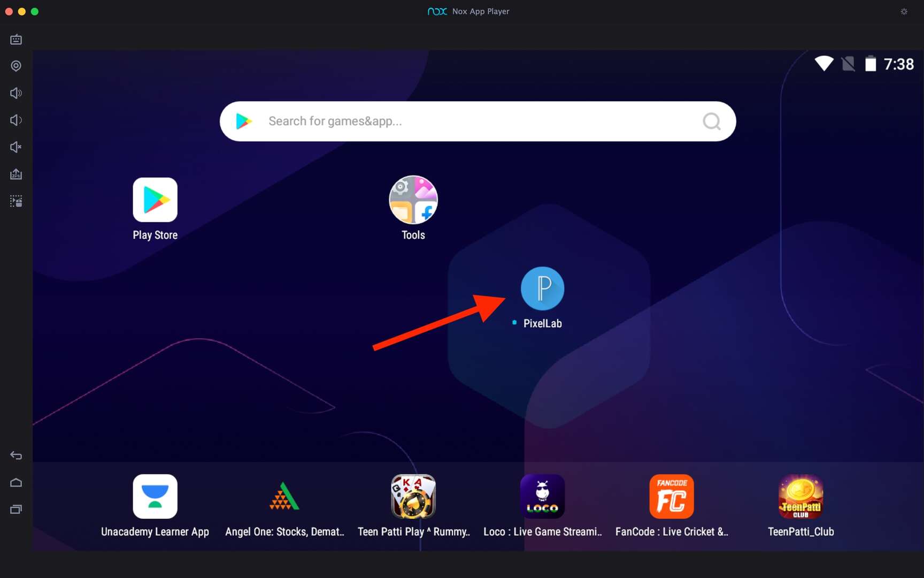Open recent apps overview
Viewport: 924px width, 578px height.
(16, 509)
